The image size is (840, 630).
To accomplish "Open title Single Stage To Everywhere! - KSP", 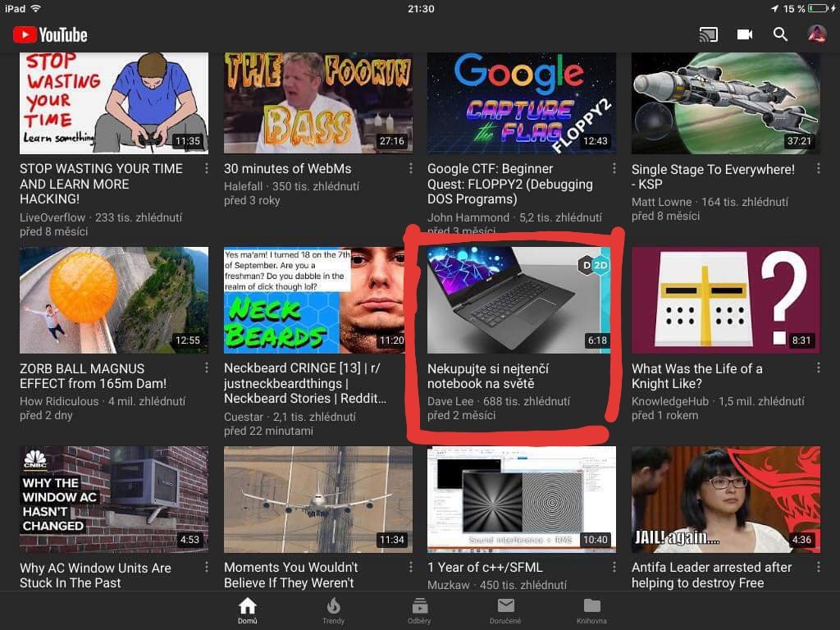I will 713,177.
